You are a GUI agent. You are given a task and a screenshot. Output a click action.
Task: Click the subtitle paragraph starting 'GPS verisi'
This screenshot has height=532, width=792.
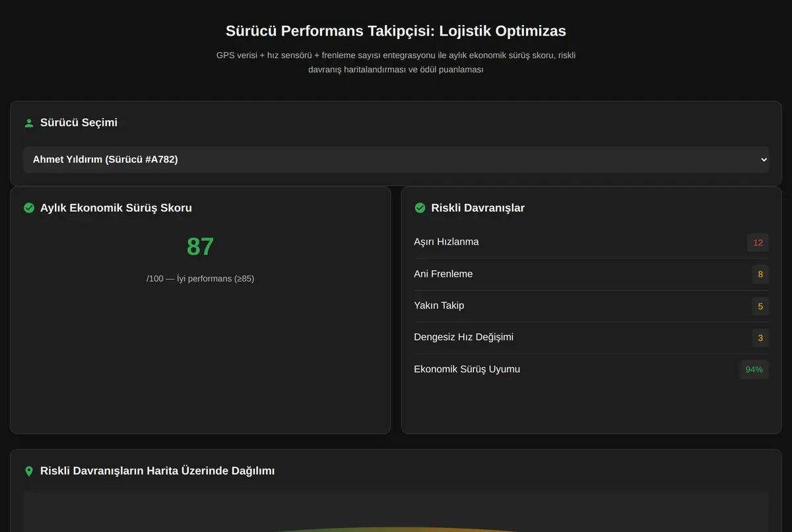(396, 62)
